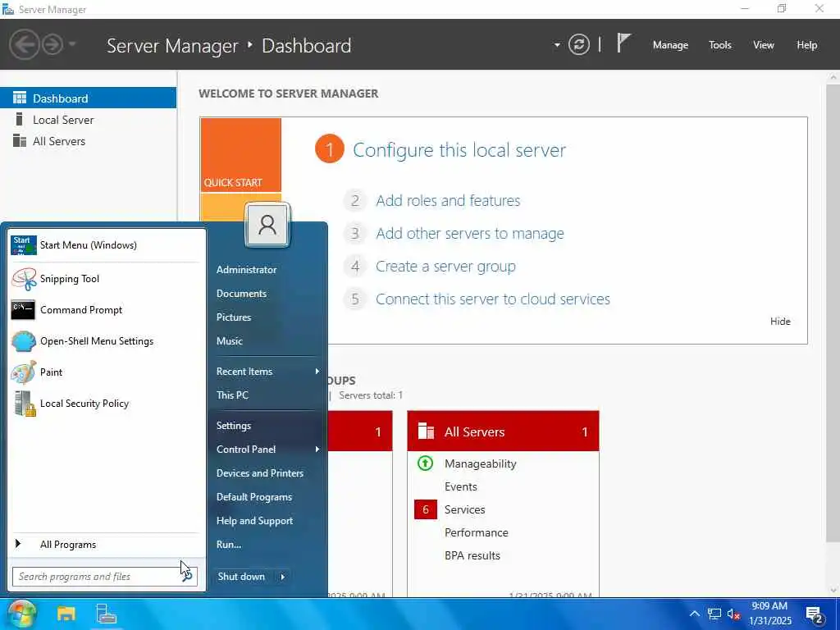The image size is (840, 630).
Task: Hide the welcome tile
Action: point(780,322)
